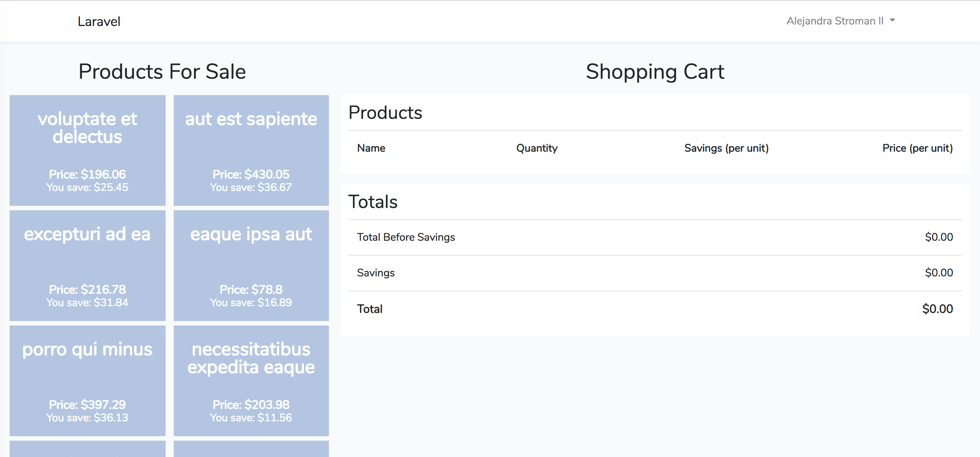Select the excepturi ad ea product card
980x457 pixels.
(x=88, y=265)
